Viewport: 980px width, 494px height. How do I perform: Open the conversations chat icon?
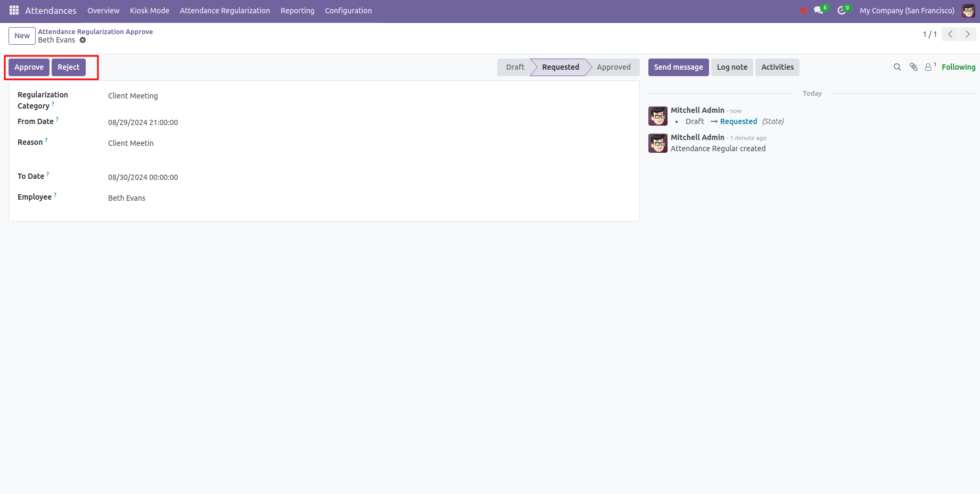[x=818, y=11]
